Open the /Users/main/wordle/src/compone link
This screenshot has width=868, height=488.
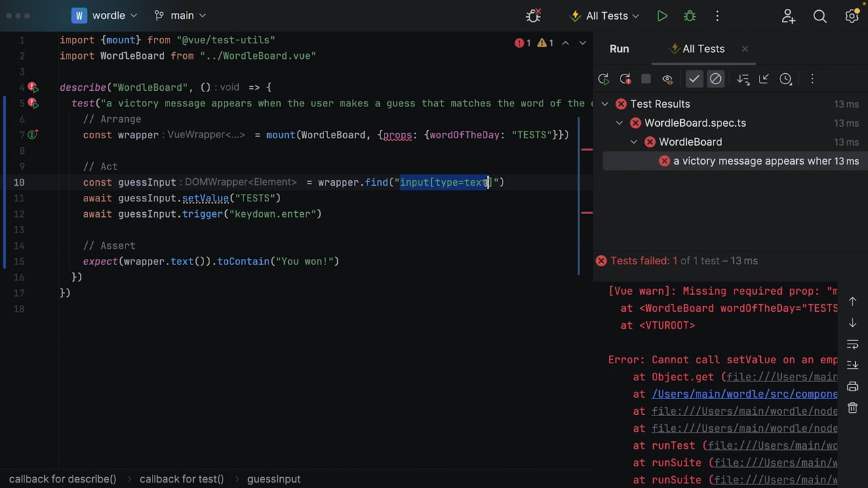pyautogui.click(x=745, y=394)
